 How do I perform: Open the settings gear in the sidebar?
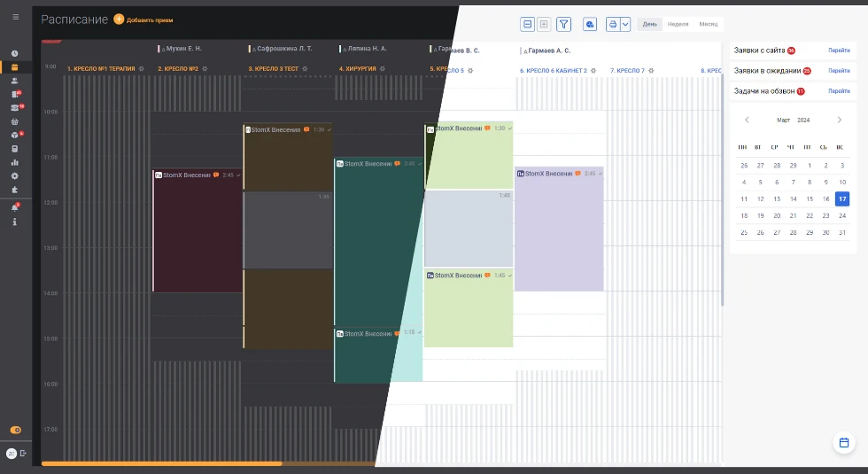(x=14, y=175)
